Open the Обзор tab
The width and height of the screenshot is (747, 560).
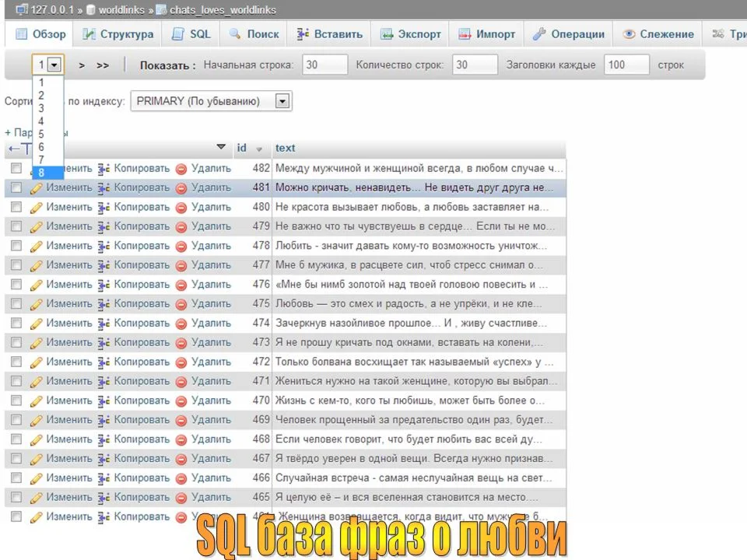[x=40, y=33]
